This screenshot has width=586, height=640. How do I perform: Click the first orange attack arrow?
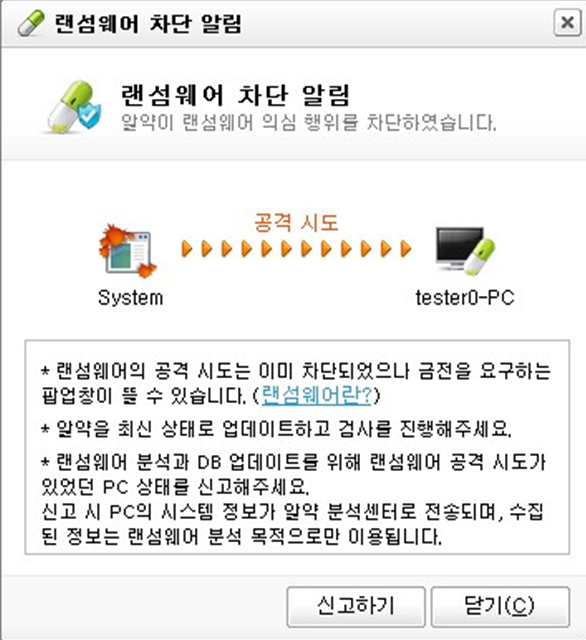tap(187, 249)
